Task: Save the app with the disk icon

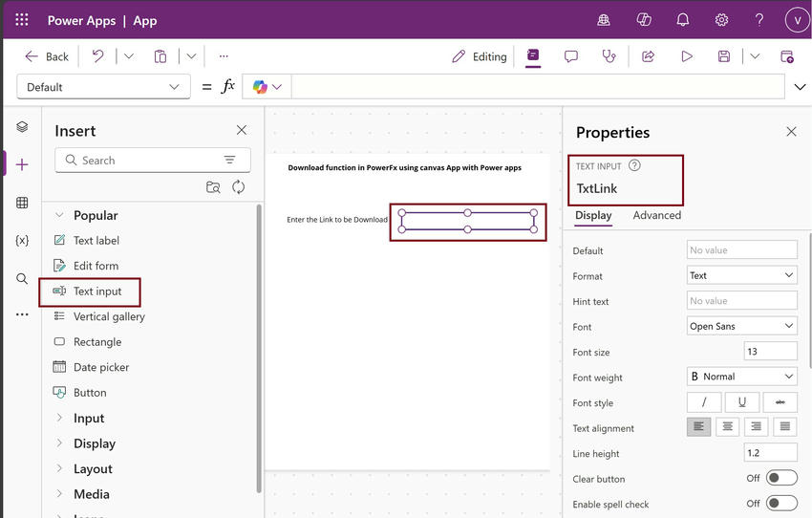Action: coord(724,56)
